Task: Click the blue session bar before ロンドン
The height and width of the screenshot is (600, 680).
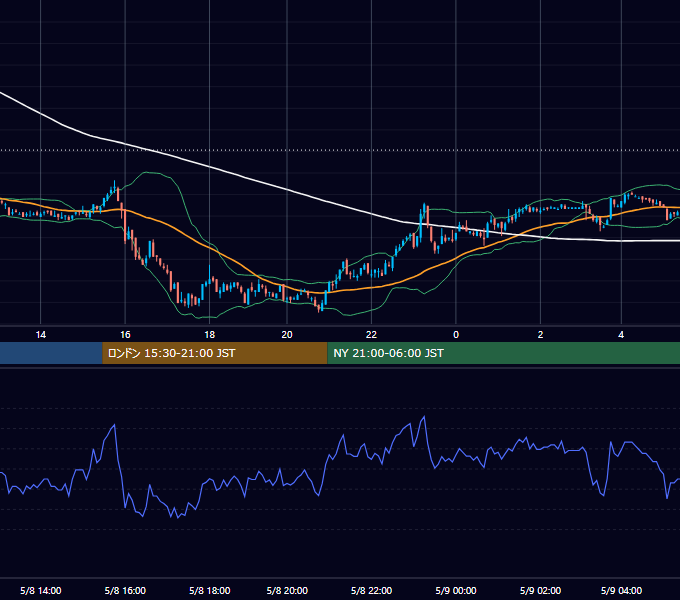Action: pyautogui.click(x=51, y=353)
